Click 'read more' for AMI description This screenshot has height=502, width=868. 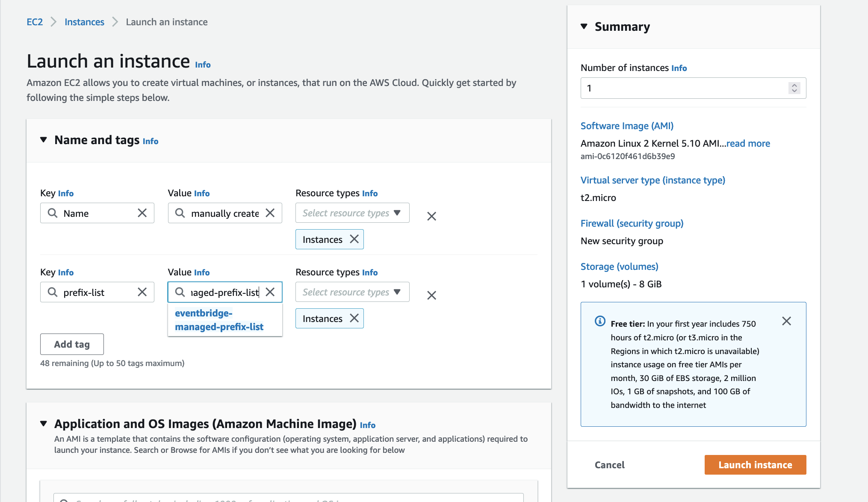pyautogui.click(x=748, y=144)
